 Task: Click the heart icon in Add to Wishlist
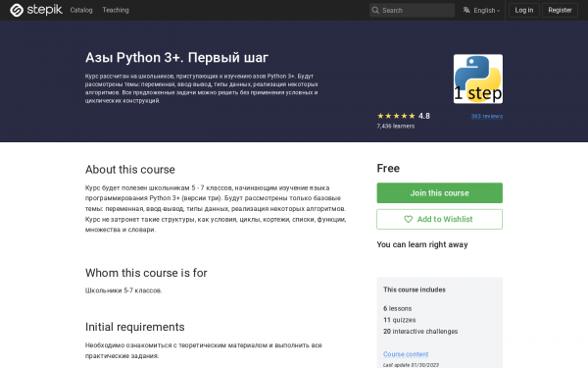coord(408,219)
